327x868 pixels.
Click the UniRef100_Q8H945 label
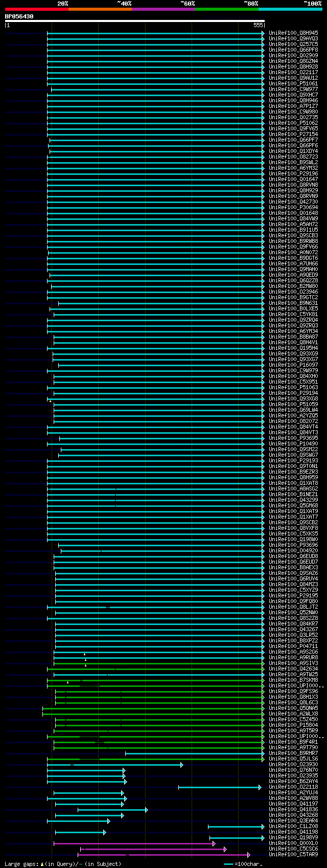point(293,33)
